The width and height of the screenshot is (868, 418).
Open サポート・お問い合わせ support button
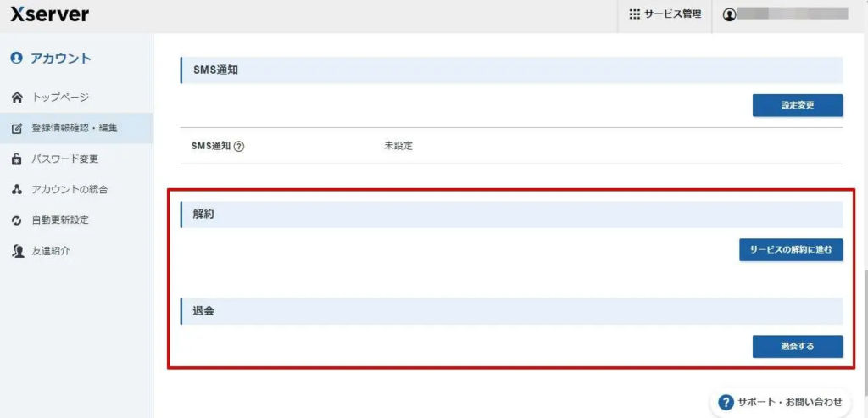point(780,402)
